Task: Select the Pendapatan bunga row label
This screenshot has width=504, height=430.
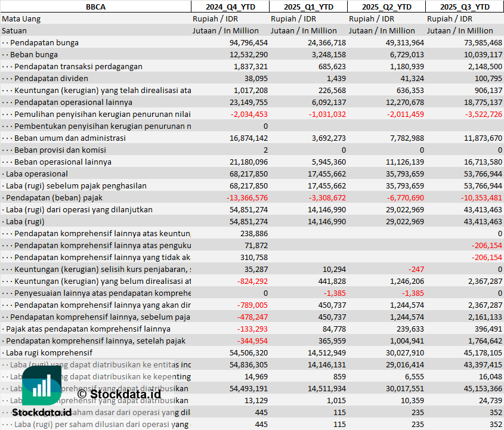Action: pos(44,42)
